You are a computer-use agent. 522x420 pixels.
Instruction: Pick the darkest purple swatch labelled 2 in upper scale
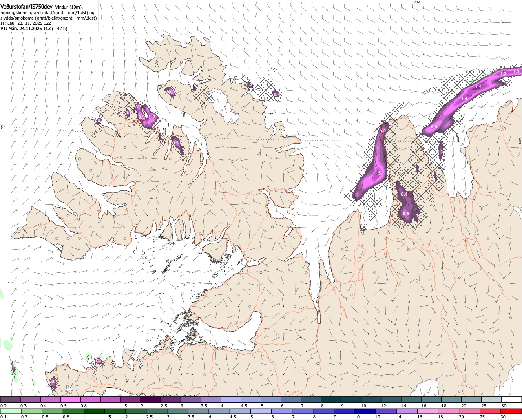(150, 400)
